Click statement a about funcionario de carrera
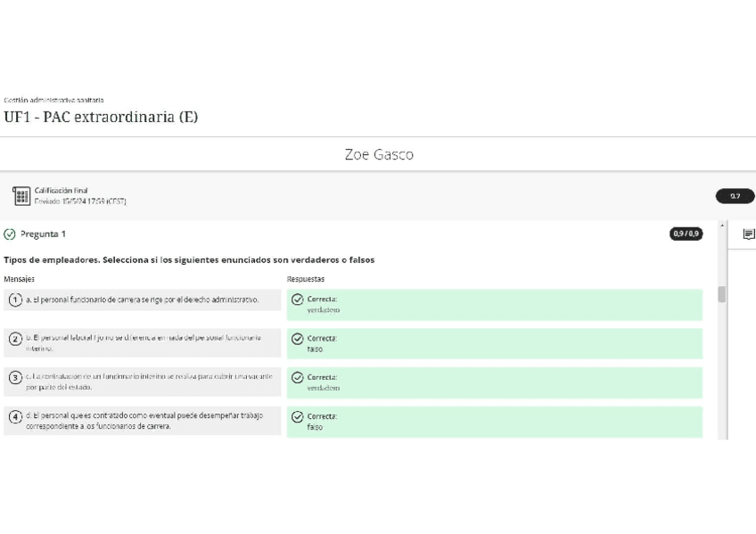The image size is (756, 534). point(143,300)
